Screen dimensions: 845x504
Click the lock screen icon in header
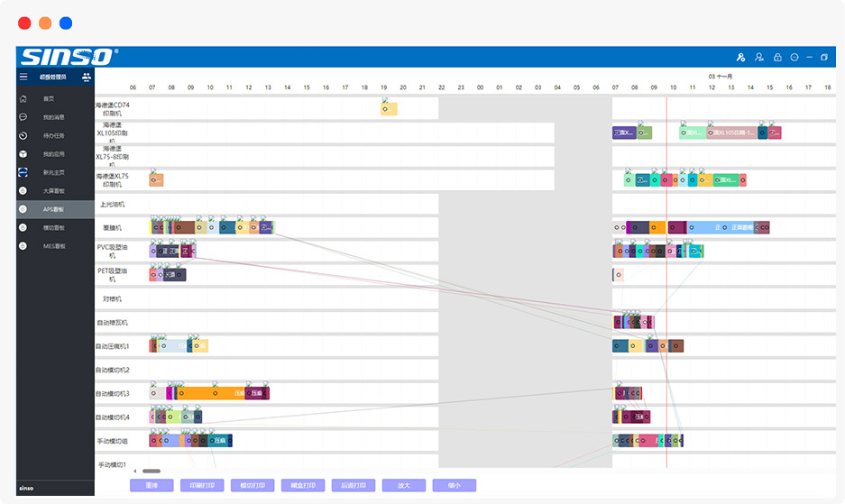777,58
